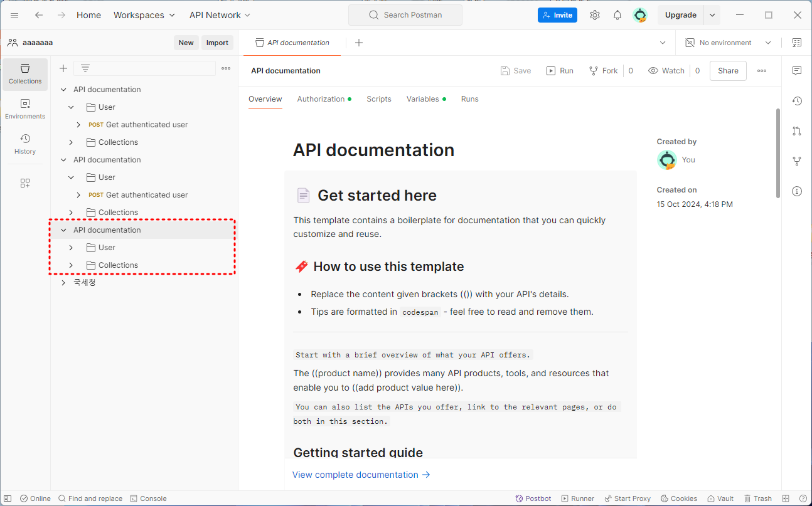812x506 pixels.
Task: Expand first POST Get authenticated user request
Action: pos(78,125)
